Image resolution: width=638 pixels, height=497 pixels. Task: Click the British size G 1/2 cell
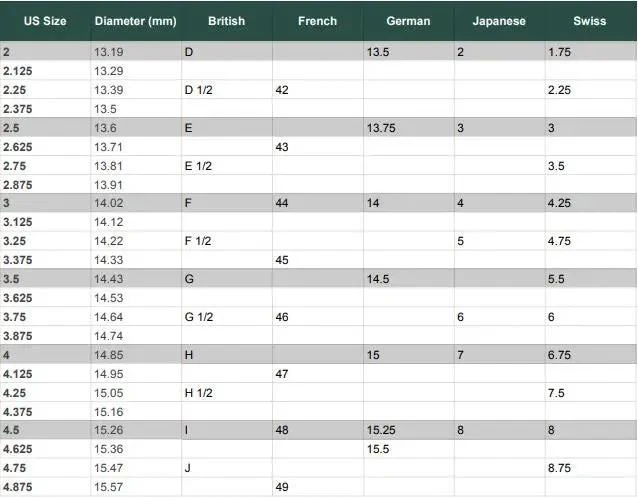coord(227,317)
